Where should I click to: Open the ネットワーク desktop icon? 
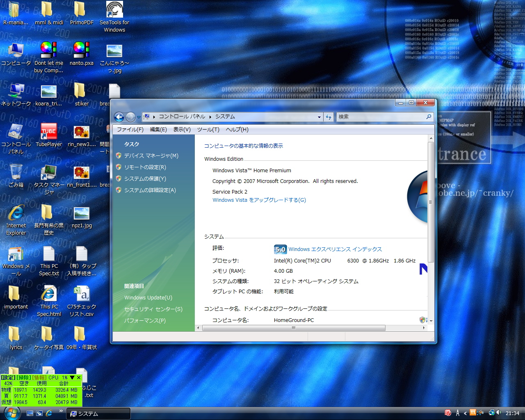[x=16, y=96]
